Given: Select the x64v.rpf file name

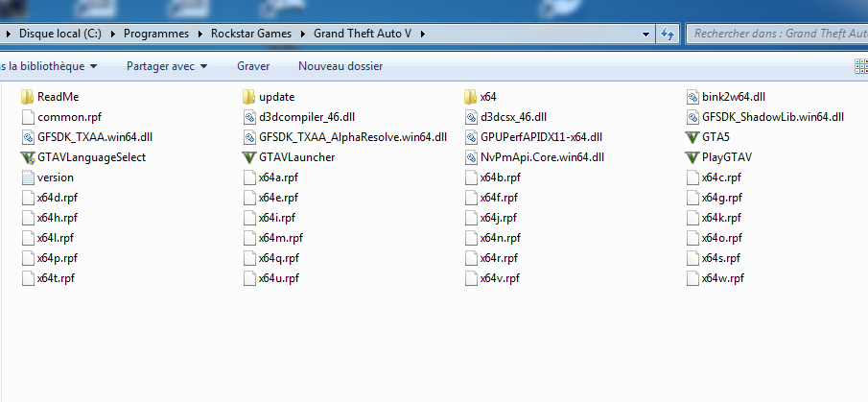Looking at the screenshot, I should (500, 278).
